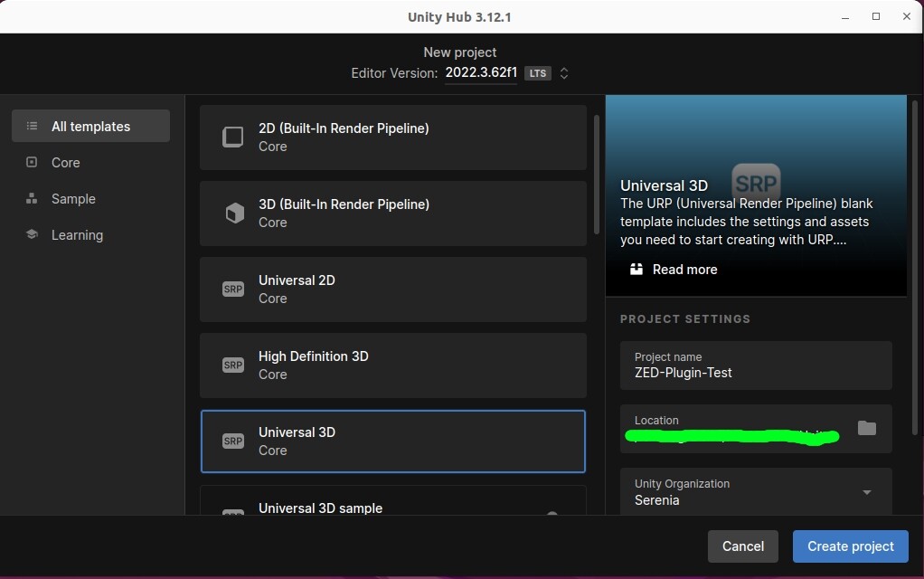924x579 pixels.
Task: Click the project settings panel scrollbar
Action: pyautogui.click(x=915, y=269)
